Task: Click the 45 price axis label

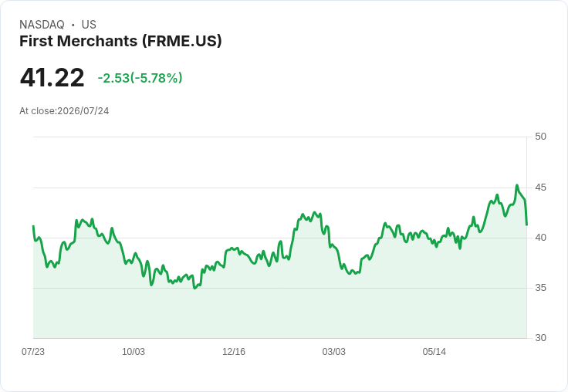Action: tap(540, 188)
